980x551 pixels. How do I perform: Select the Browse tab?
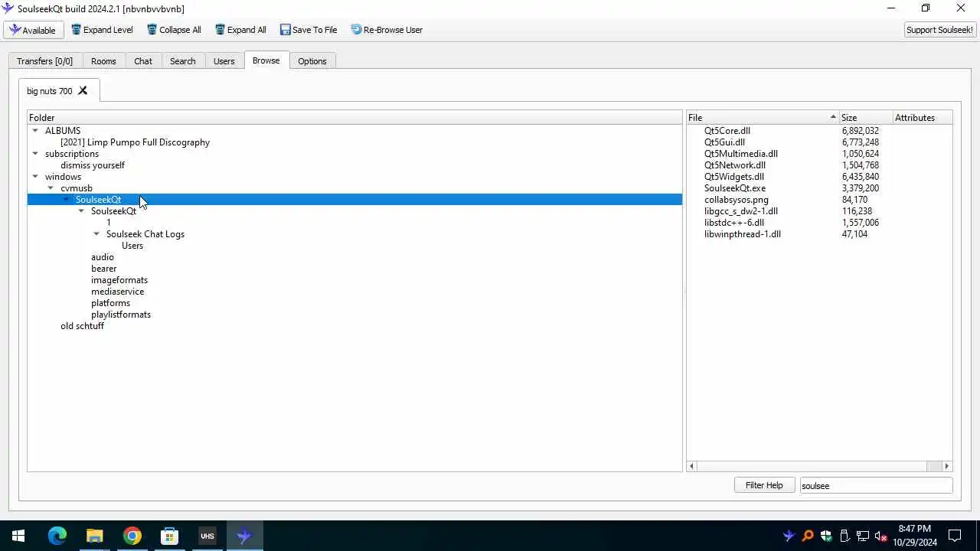[x=266, y=60]
